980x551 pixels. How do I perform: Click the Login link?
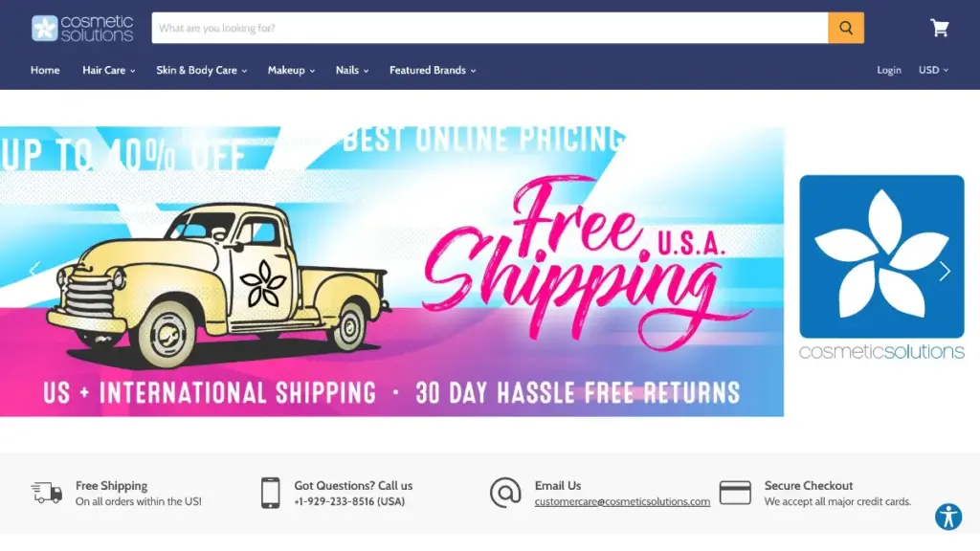coord(889,70)
